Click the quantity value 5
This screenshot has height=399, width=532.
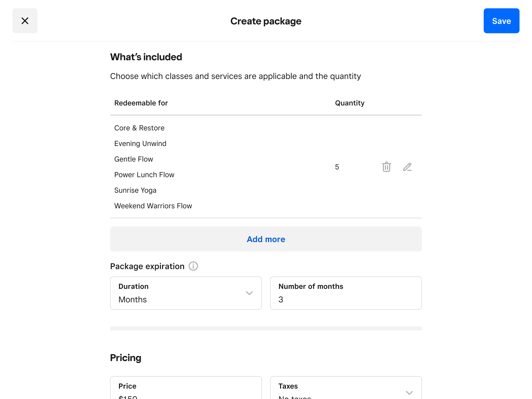[337, 167]
